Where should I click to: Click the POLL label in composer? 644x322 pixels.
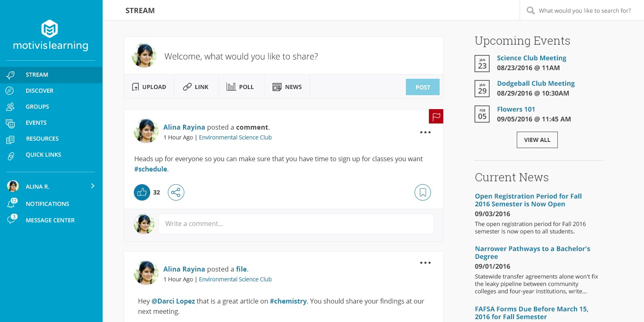pyautogui.click(x=246, y=87)
